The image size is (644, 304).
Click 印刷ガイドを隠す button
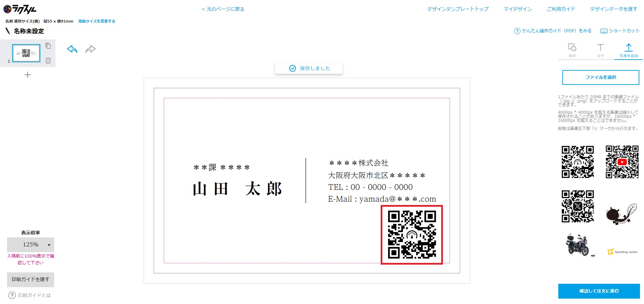(31, 279)
